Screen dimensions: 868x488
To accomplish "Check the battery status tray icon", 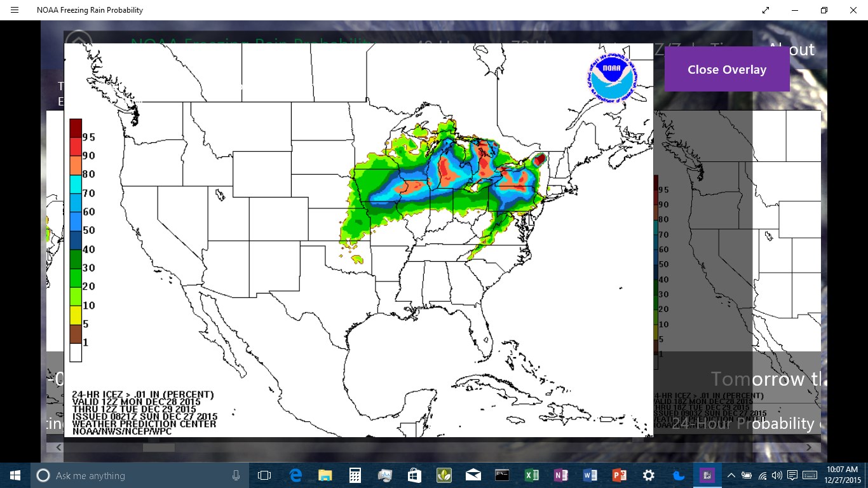I will click(747, 475).
